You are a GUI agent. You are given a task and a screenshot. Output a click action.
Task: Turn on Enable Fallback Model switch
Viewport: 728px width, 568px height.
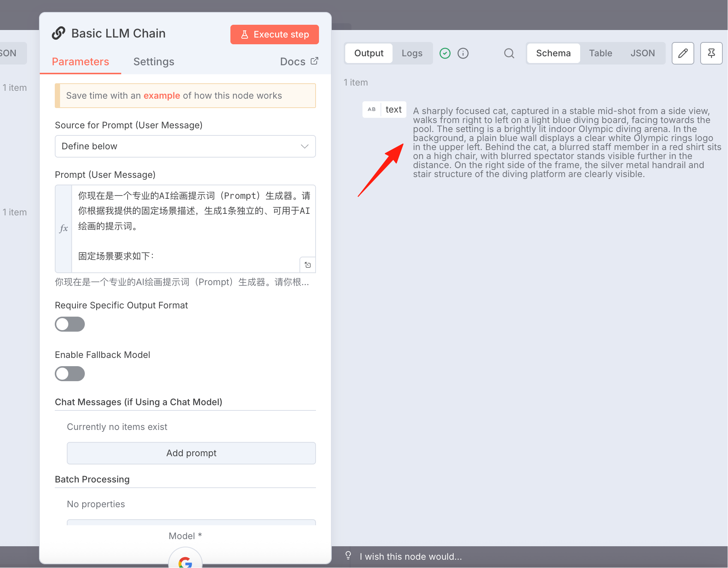[70, 374]
